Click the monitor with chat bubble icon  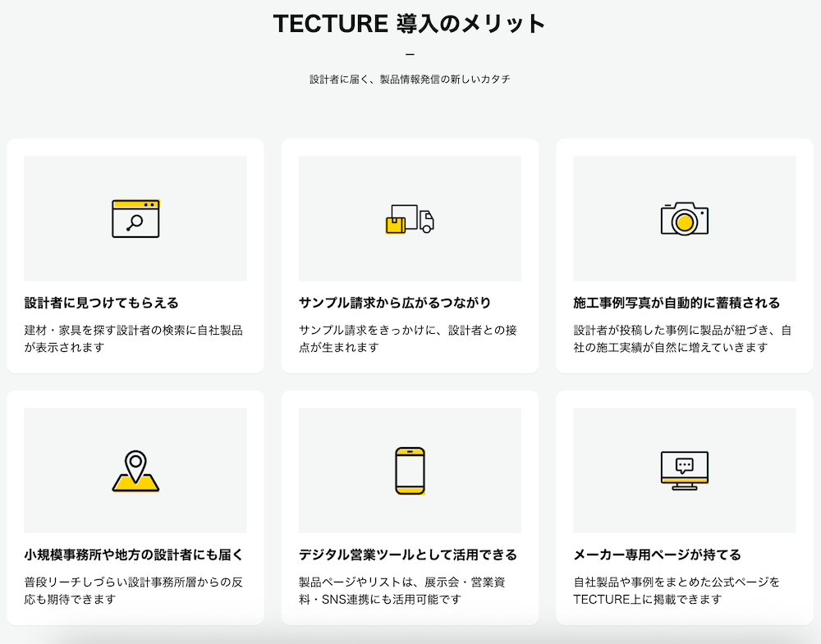click(x=684, y=471)
